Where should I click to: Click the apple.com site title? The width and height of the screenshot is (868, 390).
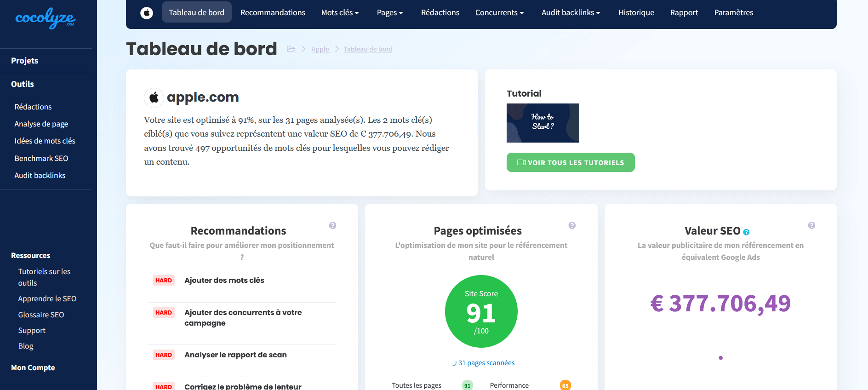pyautogui.click(x=203, y=97)
